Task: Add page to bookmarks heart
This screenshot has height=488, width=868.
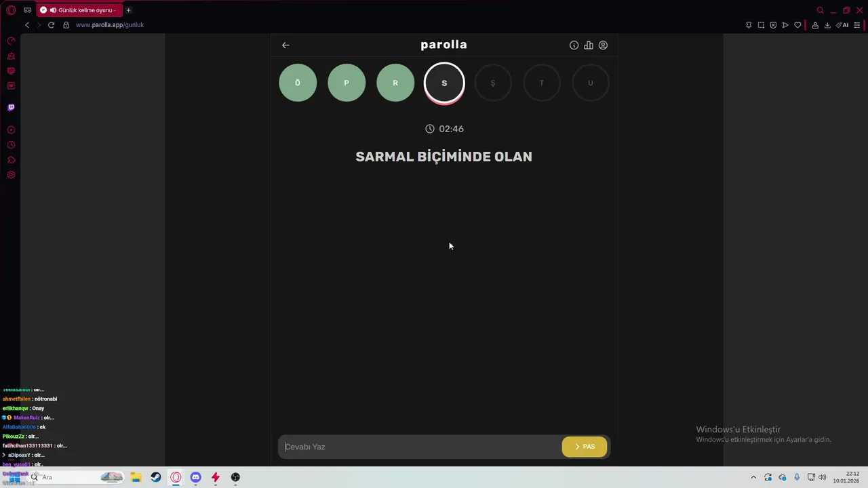Action: pyautogui.click(x=797, y=25)
